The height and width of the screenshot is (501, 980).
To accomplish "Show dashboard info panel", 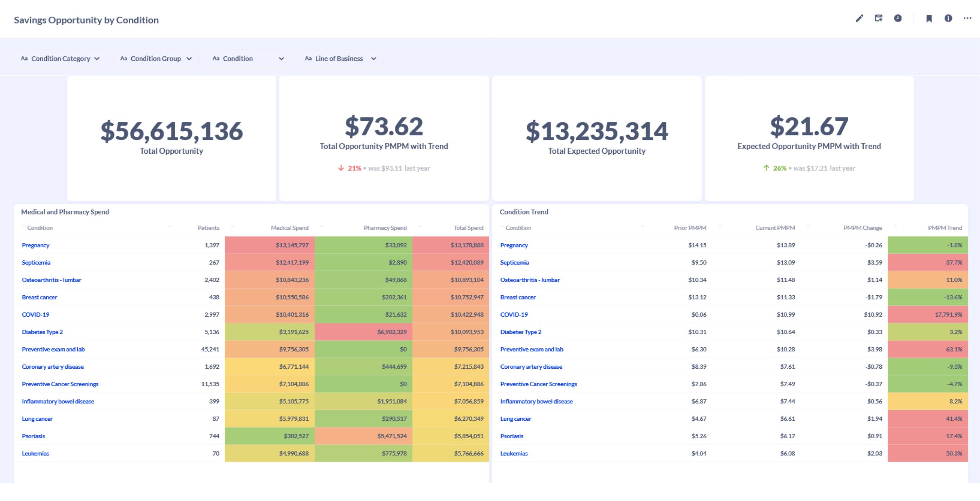I will click(x=948, y=18).
